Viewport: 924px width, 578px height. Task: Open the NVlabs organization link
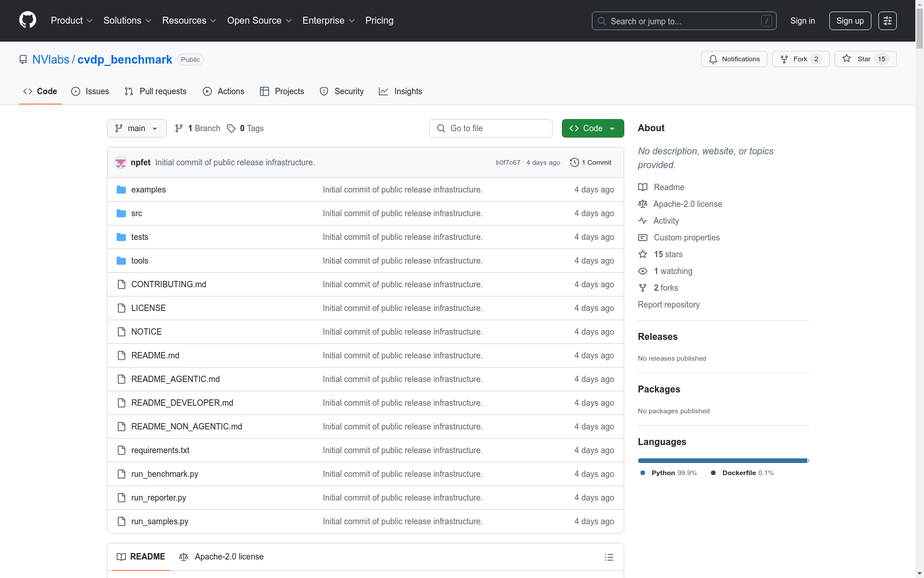click(x=51, y=60)
